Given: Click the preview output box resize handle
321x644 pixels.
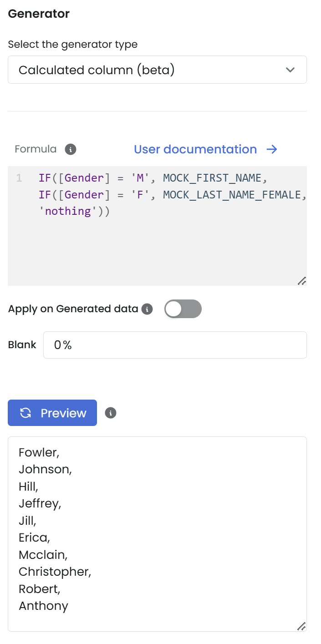Looking at the screenshot, I should [301, 626].
